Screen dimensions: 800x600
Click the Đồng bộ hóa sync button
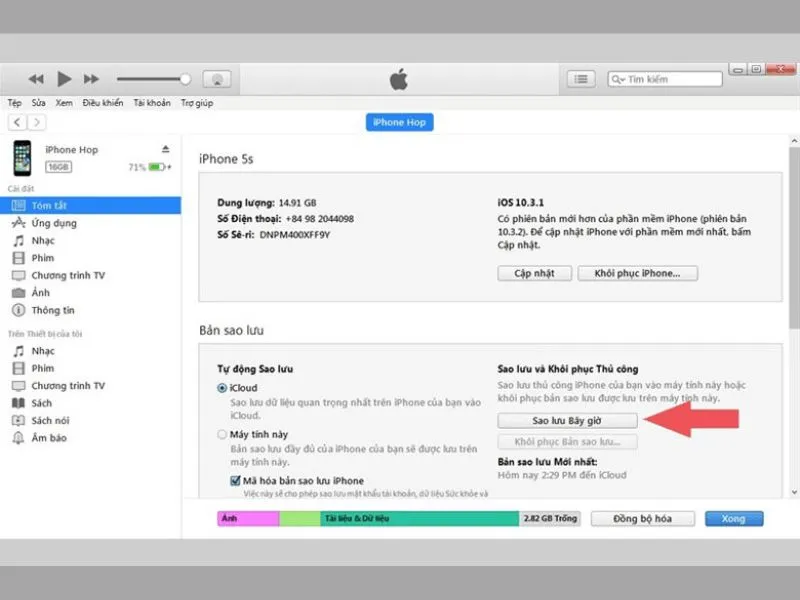(642, 519)
